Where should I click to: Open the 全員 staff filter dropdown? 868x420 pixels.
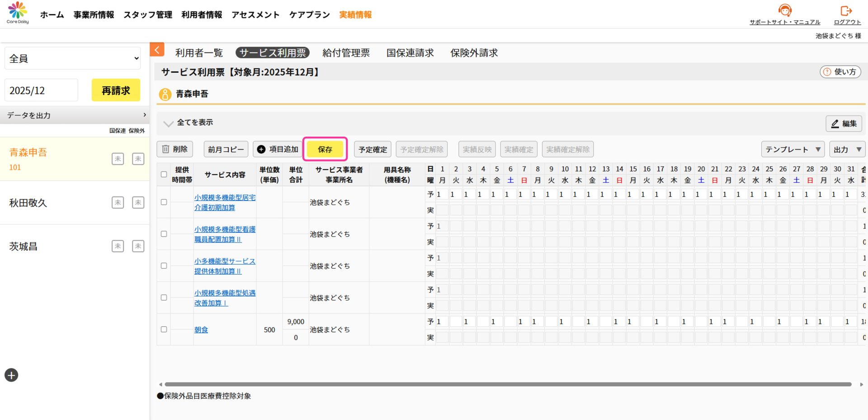[73, 58]
